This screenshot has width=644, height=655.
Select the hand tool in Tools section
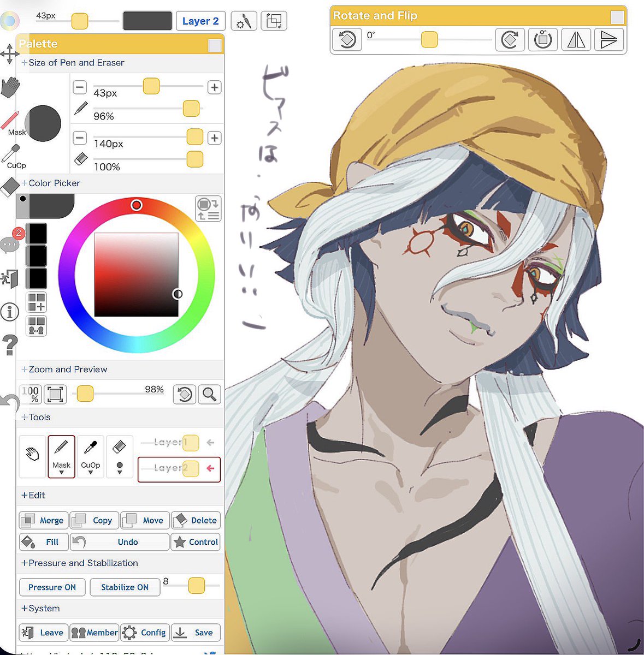32,456
